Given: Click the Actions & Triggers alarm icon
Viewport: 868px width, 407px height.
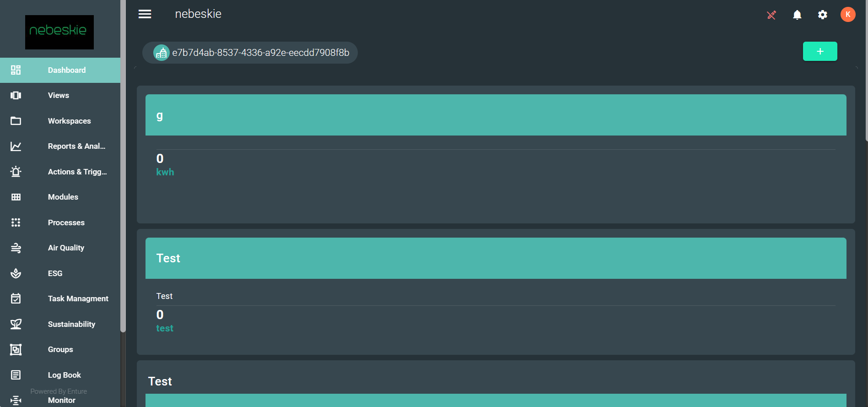Looking at the screenshot, I should click(16, 172).
